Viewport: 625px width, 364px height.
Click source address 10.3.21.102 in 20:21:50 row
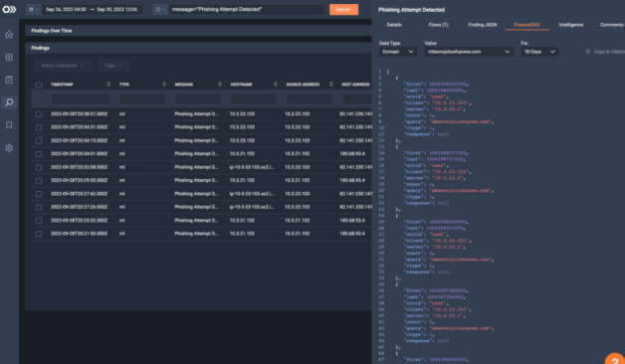pyautogui.click(x=297, y=234)
